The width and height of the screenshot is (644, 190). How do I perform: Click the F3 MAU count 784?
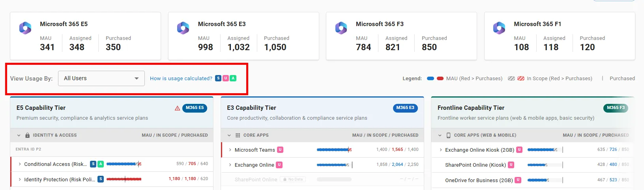363,47
